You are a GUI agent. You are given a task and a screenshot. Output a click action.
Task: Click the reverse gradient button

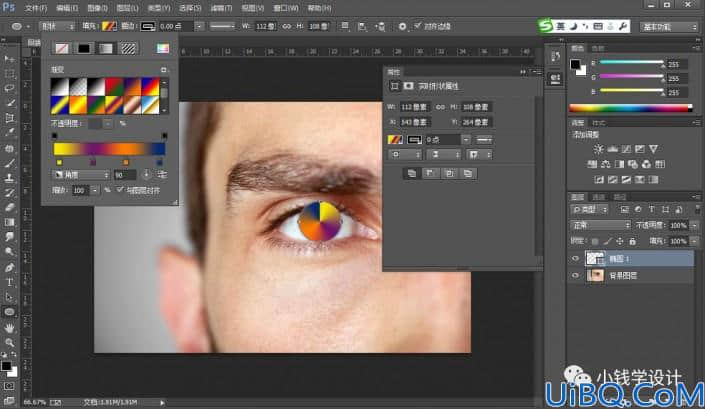162,174
